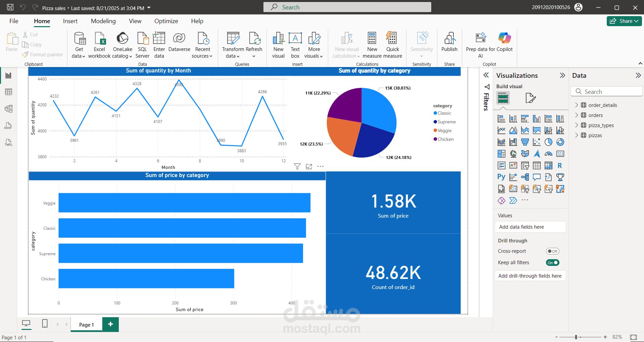Click the visual filter icon under line chart
This screenshot has width=644, height=342.
point(297,166)
